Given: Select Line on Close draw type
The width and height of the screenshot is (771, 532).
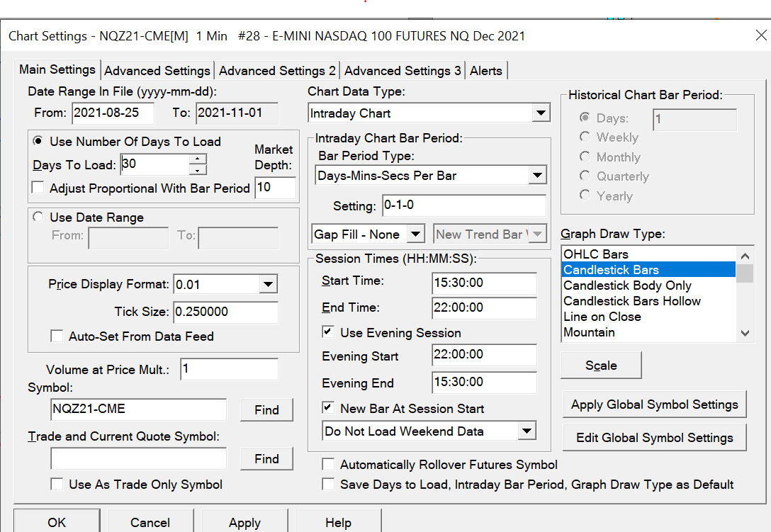Looking at the screenshot, I should 648,317.
